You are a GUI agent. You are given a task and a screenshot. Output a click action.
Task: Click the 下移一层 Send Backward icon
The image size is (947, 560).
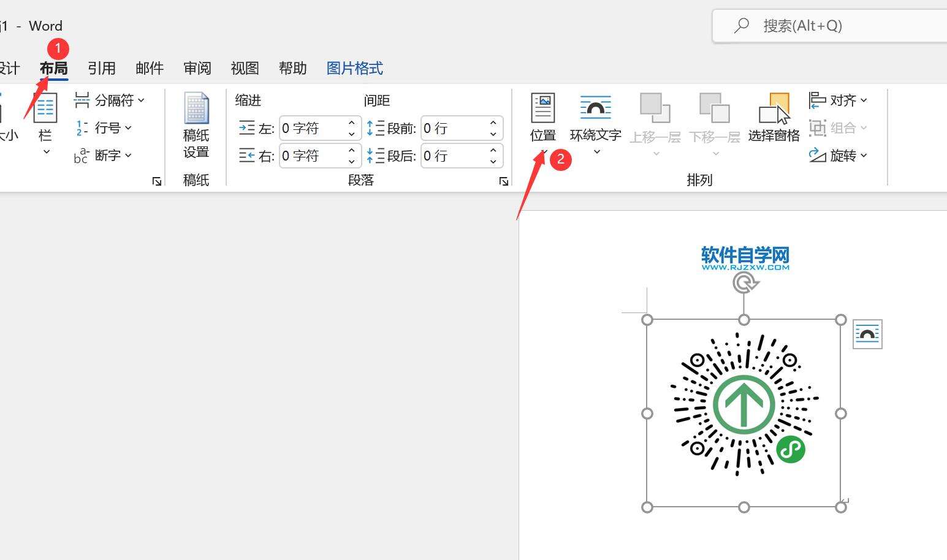714,108
